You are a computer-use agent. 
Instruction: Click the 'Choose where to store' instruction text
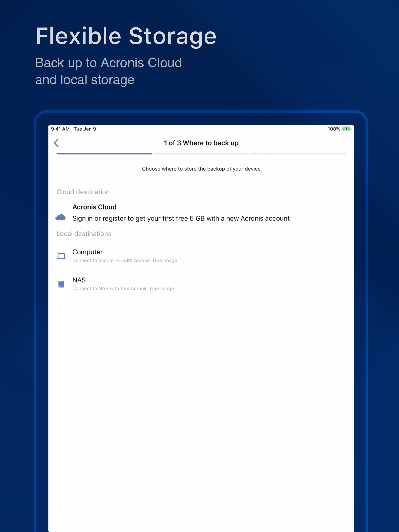click(x=201, y=169)
